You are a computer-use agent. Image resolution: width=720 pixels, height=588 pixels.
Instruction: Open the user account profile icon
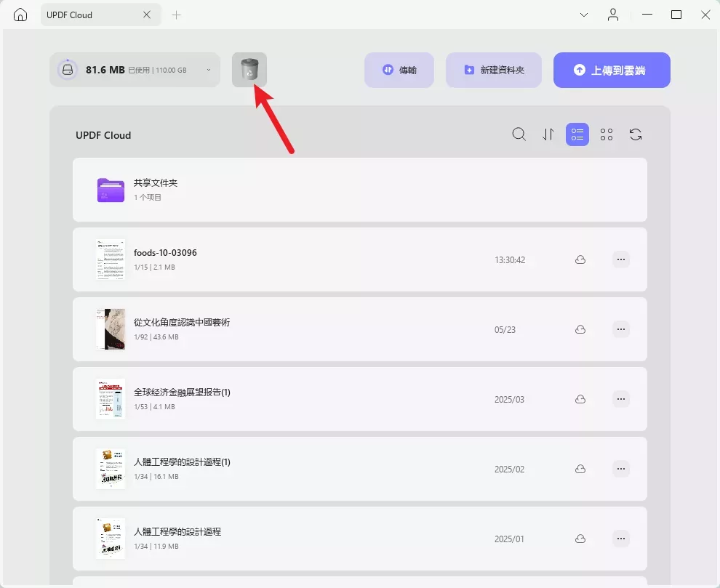point(613,15)
